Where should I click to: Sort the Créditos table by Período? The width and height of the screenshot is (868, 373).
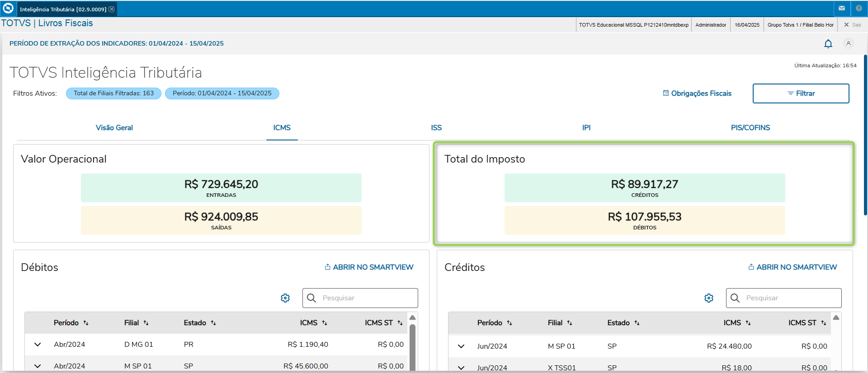[x=509, y=323]
